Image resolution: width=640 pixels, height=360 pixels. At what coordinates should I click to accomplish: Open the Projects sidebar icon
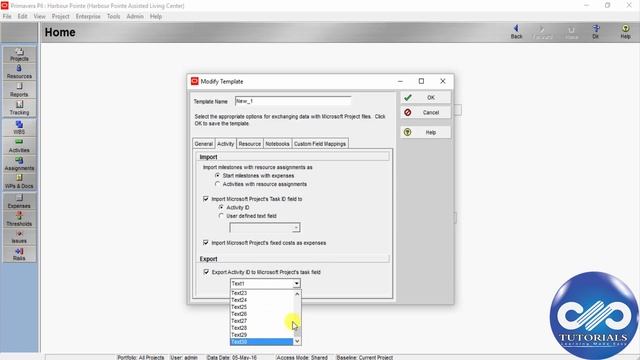[19, 55]
